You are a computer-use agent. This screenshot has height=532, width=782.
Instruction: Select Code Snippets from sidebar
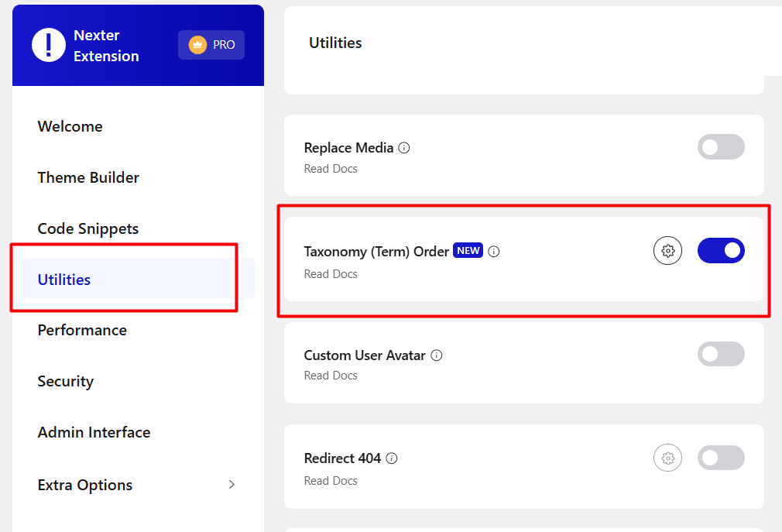click(x=88, y=228)
